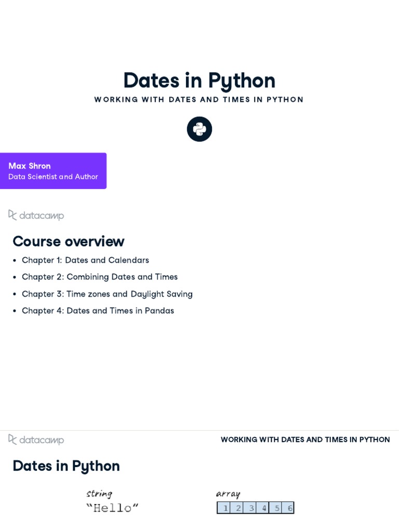Click the handwritten "string" label
The width and height of the screenshot is (399, 532).
[x=99, y=494]
